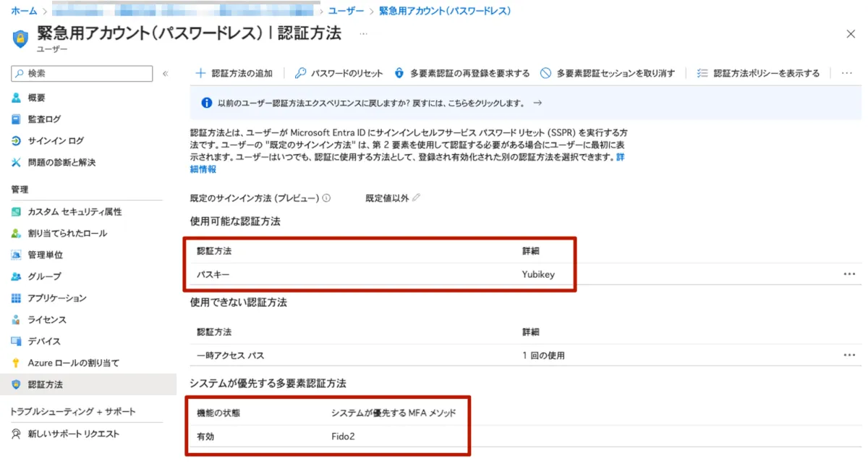Open 問題の診断と解決 wrench icon
The image size is (868, 464).
click(16, 162)
